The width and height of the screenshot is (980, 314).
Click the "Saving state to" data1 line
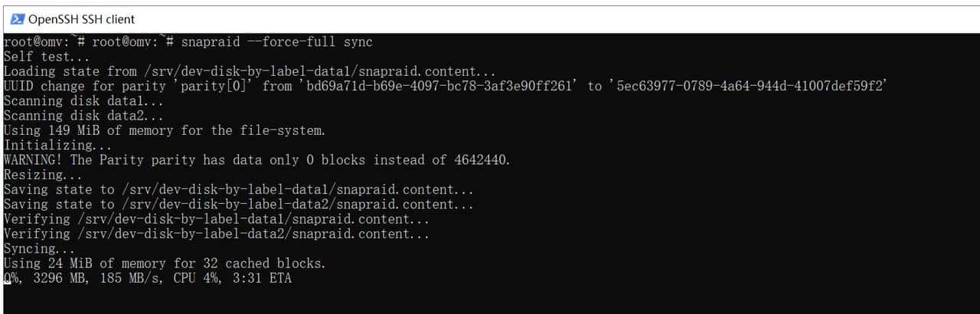point(238,189)
